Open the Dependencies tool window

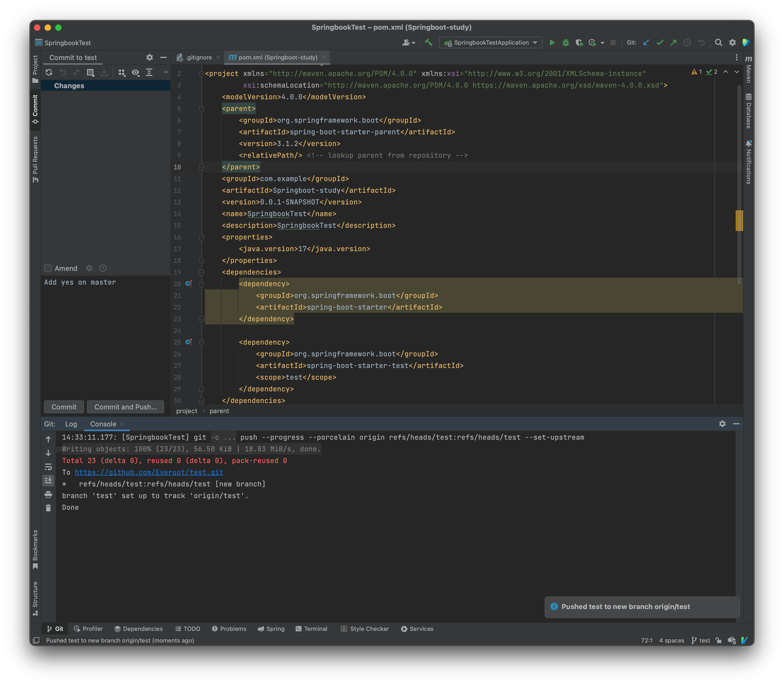tap(139, 629)
